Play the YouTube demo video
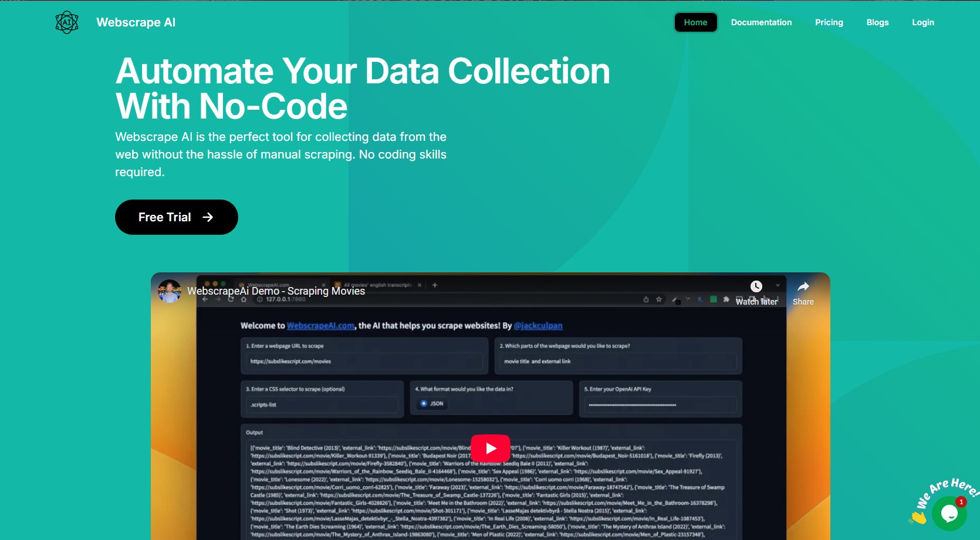This screenshot has width=980, height=540. coord(490,448)
